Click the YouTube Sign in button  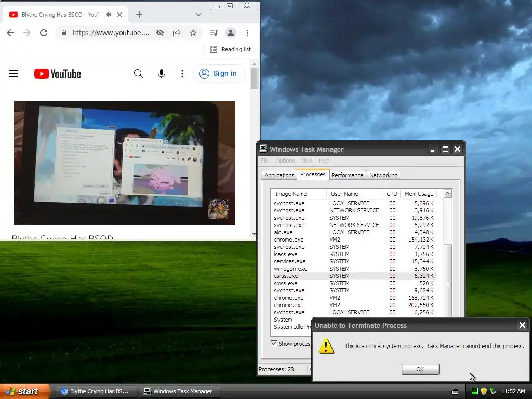point(219,74)
